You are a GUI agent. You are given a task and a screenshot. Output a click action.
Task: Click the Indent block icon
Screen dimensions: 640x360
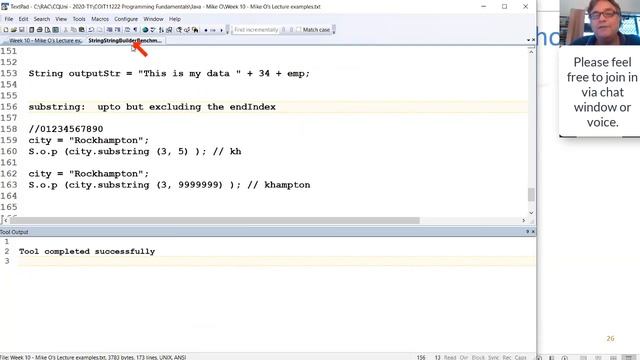pos(109,30)
